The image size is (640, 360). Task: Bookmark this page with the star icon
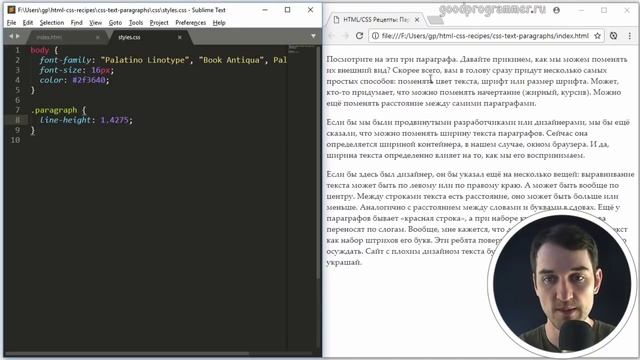click(598, 36)
